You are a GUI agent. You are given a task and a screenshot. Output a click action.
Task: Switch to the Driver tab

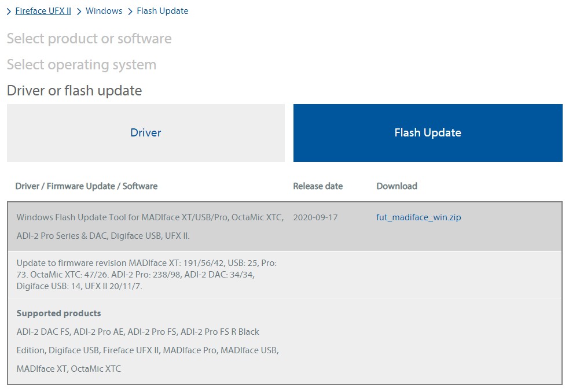(x=145, y=132)
